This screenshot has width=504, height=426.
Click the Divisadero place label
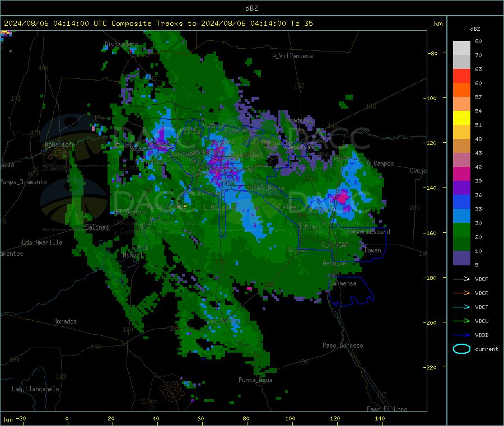[x=121, y=44]
